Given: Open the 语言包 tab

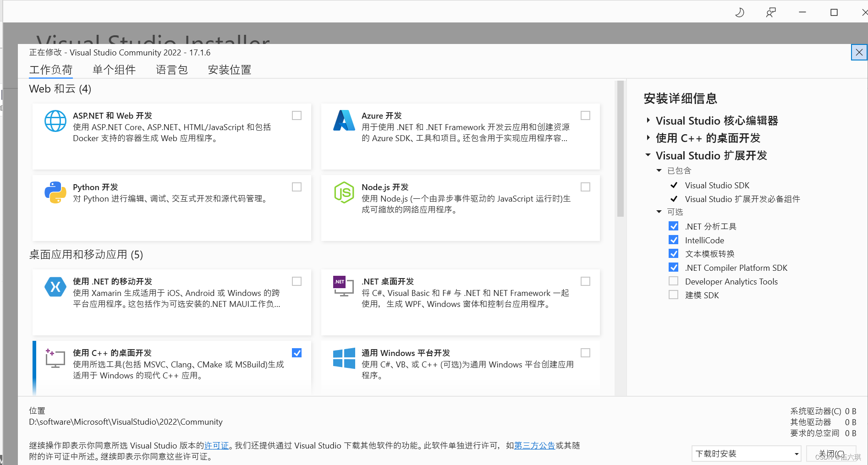Looking at the screenshot, I should coord(172,70).
